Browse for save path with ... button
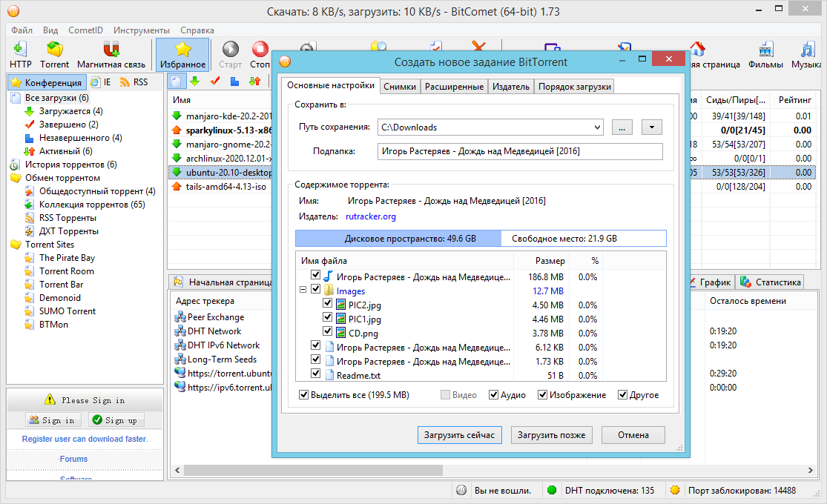 pos(622,127)
